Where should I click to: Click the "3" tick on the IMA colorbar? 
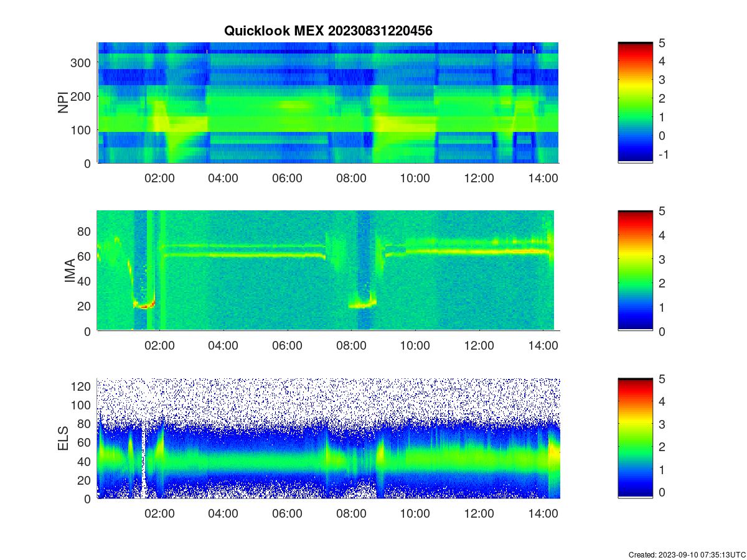(662, 259)
